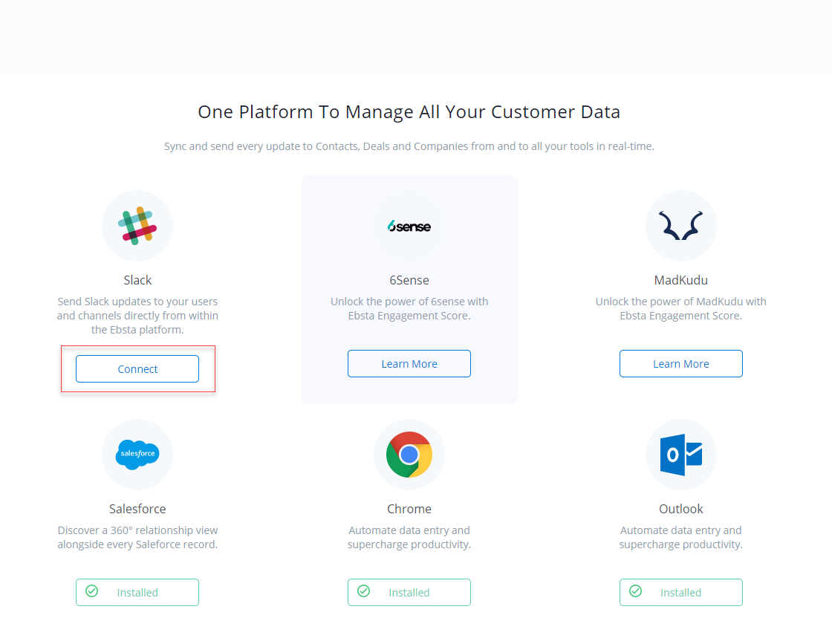Open Learn More for 6Sense

[x=409, y=364]
